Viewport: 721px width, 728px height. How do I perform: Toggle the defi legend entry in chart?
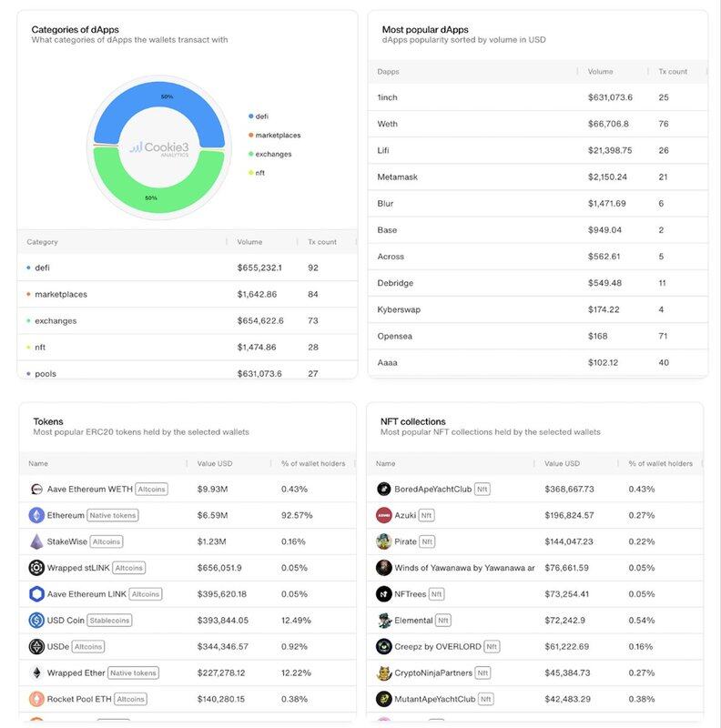259,116
